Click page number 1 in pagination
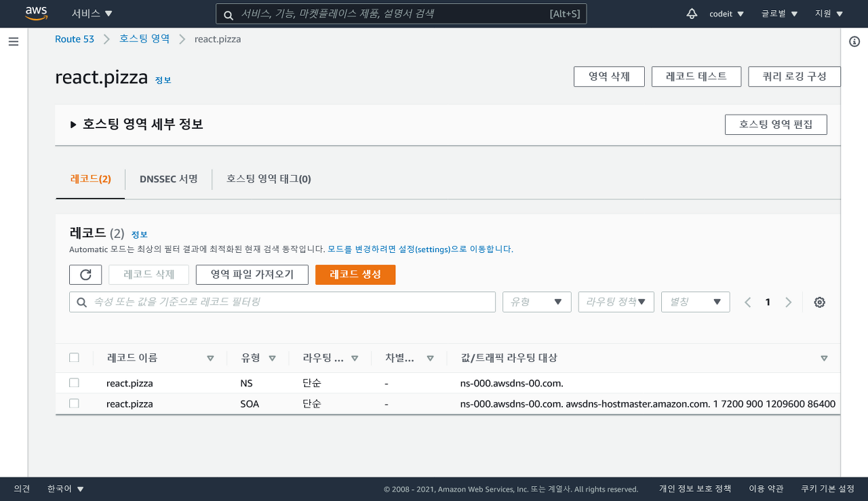 pyautogui.click(x=768, y=302)
